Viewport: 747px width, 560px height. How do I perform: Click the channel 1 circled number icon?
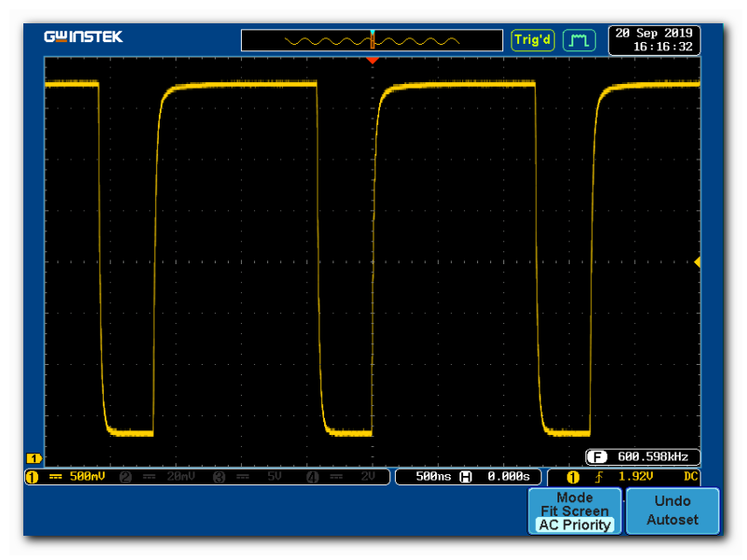coord(32,477)
